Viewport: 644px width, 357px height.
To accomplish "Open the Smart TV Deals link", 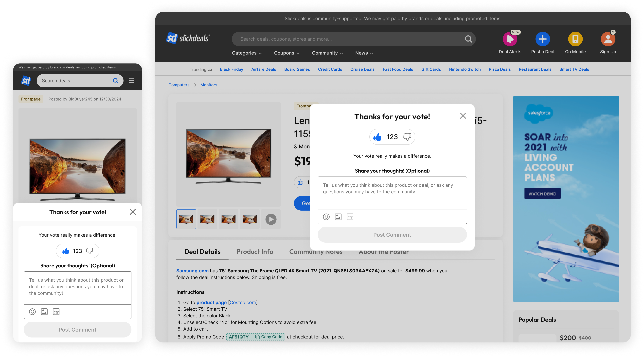I will coord(574,69).
